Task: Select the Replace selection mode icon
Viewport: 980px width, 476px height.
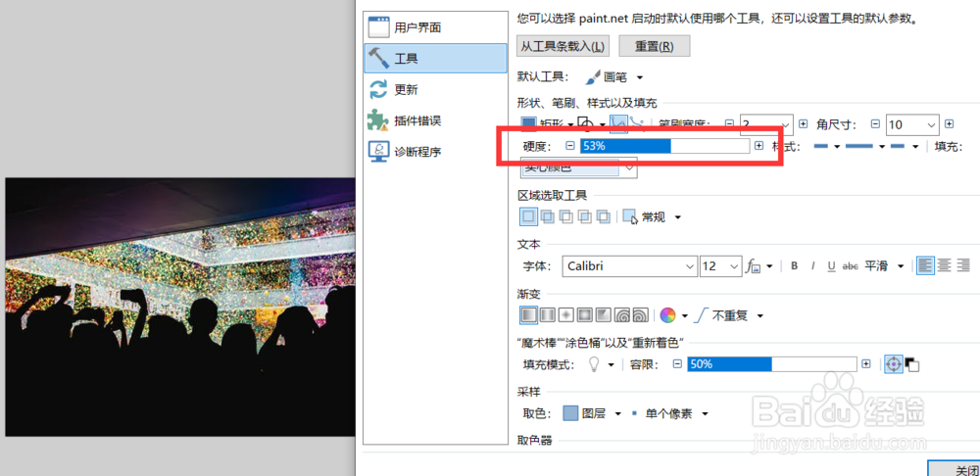Action: click(529, 216)
